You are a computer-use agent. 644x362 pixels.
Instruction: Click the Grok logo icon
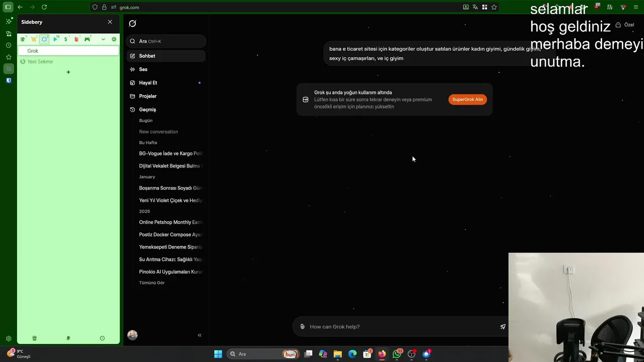(x=132, y=24)
